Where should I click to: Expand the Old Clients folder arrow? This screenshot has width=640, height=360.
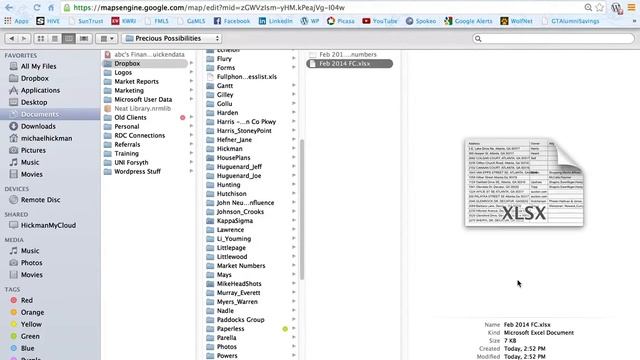(191, 117)
